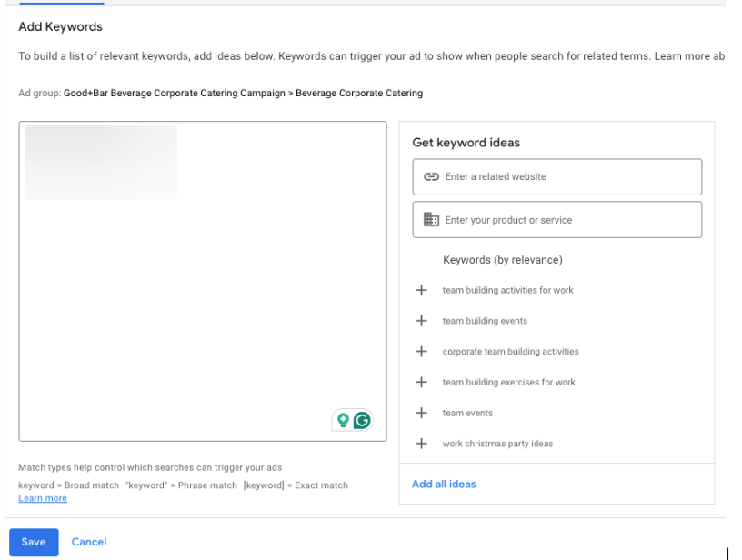Viewport: 742px width, 560px height.
Task: Add 'corporate team building activities' via plus icon
Action: pyautogui.click(x=421, y=352)
